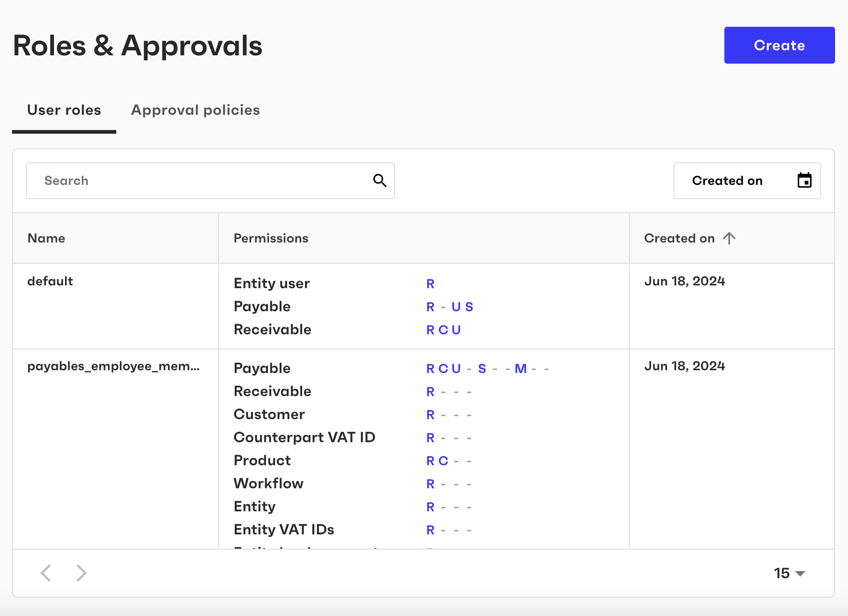This screenshot has width=848, height=616.
Task: Click the R permission for Entity user
Action: coord(430,284)
